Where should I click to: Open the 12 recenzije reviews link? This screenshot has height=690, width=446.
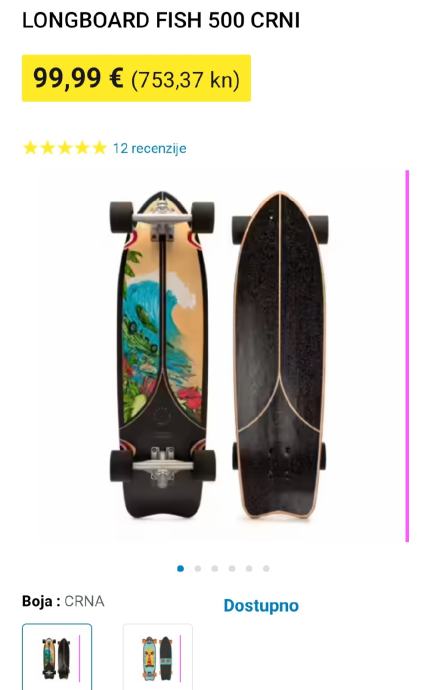[150, 148]
